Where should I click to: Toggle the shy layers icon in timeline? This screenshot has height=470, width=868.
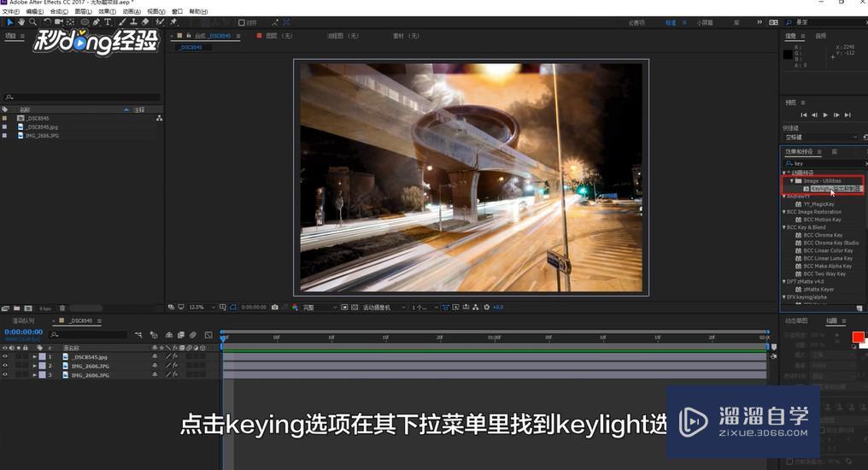pyautogui.click(x=169, y=335)
